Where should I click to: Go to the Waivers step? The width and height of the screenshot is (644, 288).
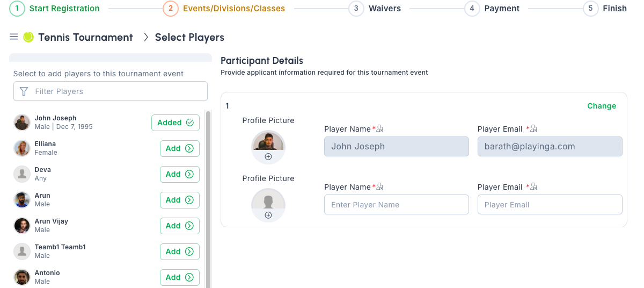[x=375, y=9]
